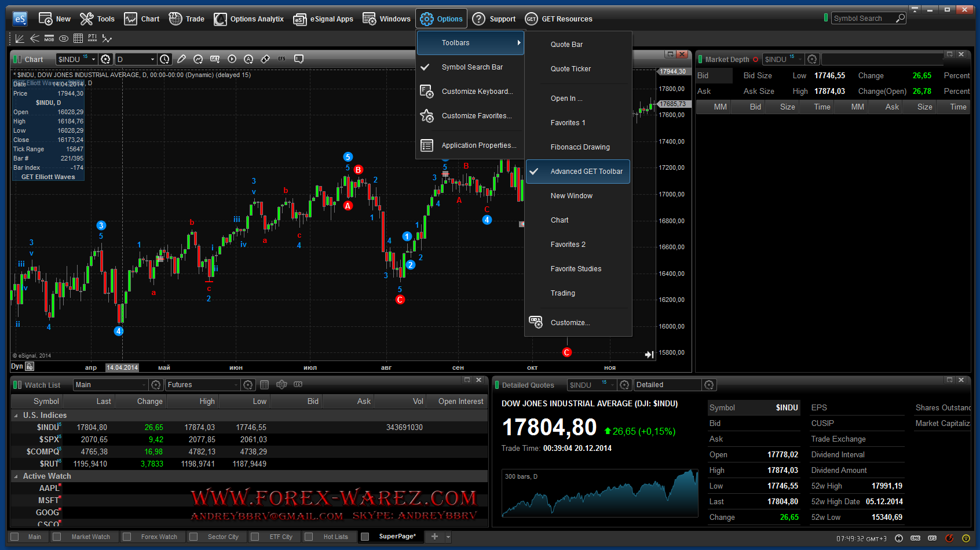Open the chart interval D dropdown
980x550 pixels.
coord(152,59)
